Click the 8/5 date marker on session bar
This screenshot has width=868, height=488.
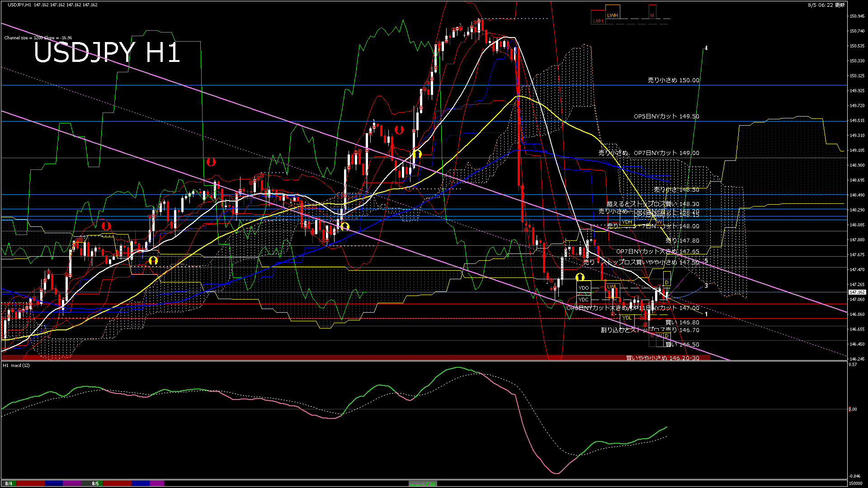click(x=95, y=483)
